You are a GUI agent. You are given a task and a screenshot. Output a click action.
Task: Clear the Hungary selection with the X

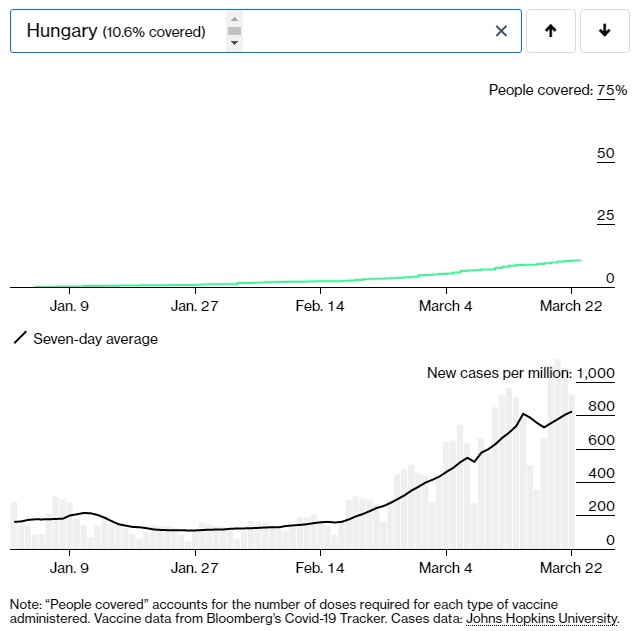coord(501,31)
